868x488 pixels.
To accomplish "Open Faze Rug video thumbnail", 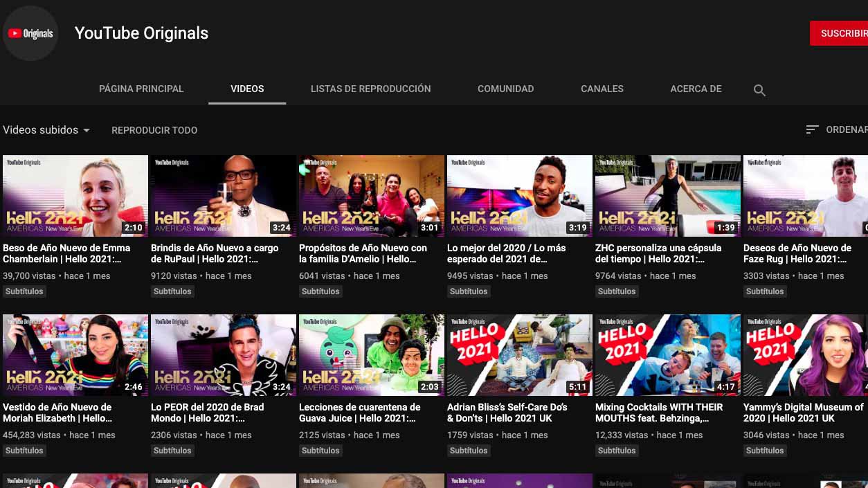I will point(806,196).
